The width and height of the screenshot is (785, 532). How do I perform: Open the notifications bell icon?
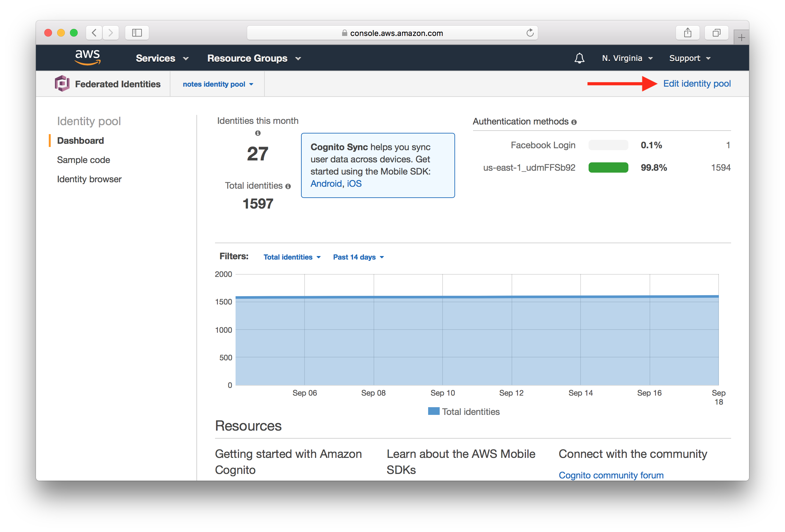pyautogui.click(x=579, y=58)
